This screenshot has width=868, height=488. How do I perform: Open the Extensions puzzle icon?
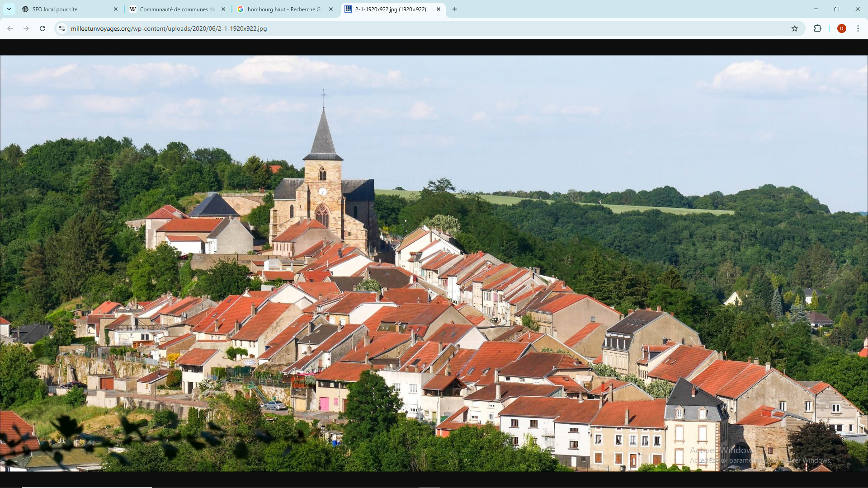[x=817, y=28]
